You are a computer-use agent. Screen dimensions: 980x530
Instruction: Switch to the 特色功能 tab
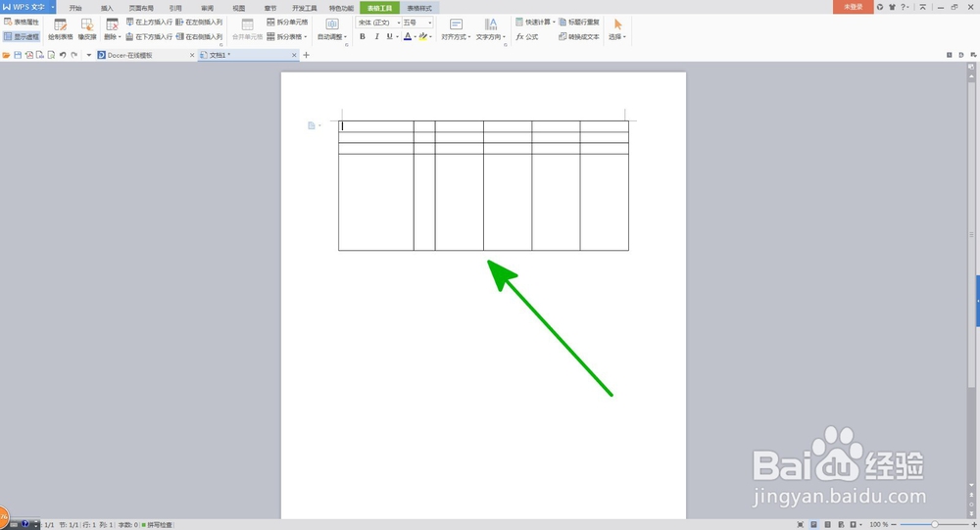coord(341,8)
